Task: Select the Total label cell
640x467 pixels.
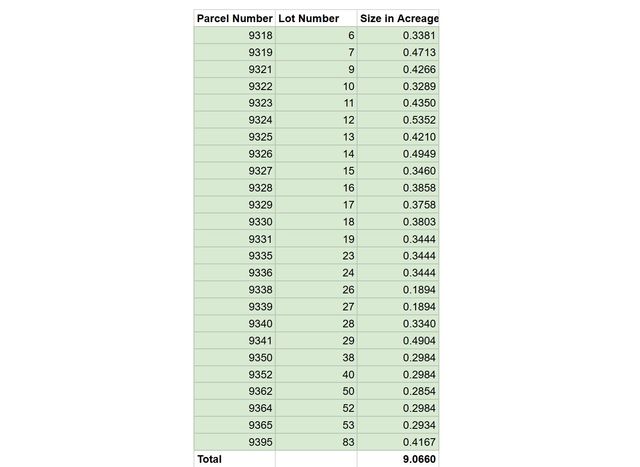Action: pyautogui.click(x=234, y=459)
